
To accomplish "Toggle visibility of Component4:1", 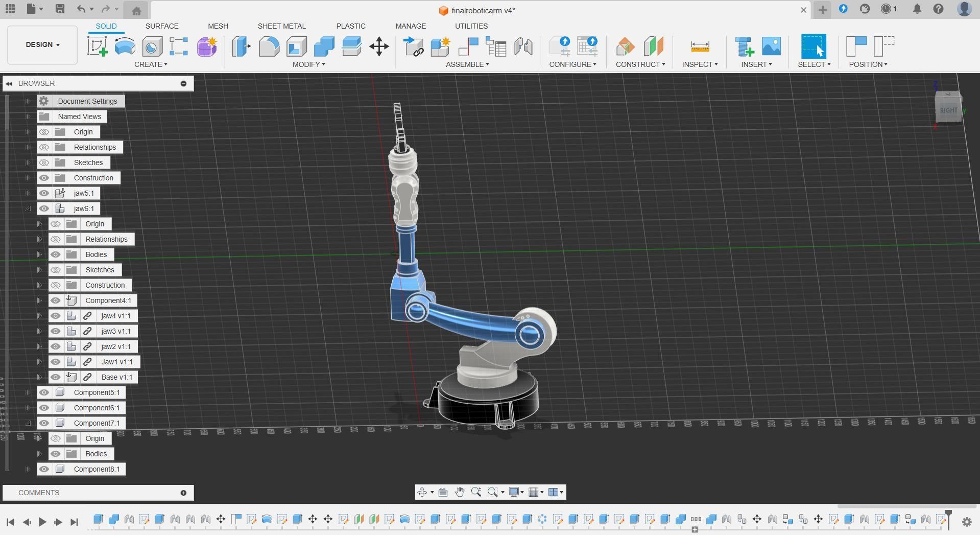I will pyautogui.click(x=56, y=300).
